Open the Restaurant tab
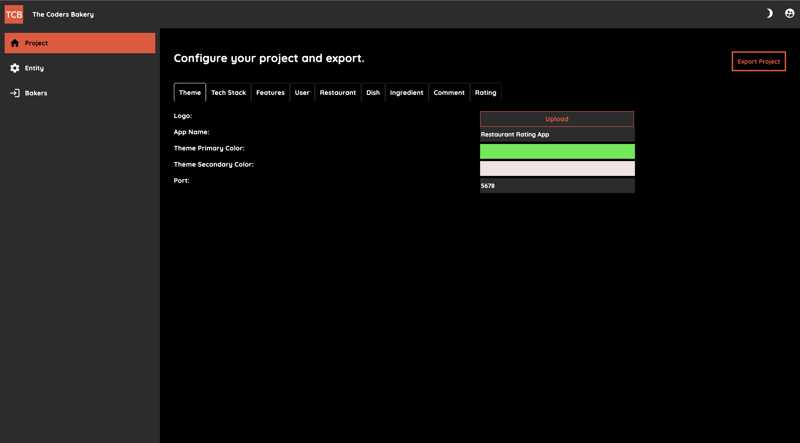Viewport: 800px width, 443px height. point(338,92)
